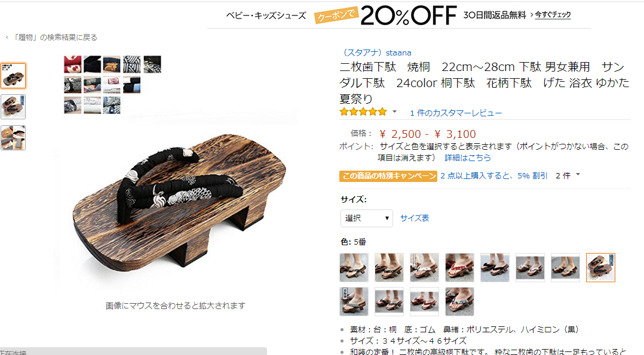Expand the star rating dropdown arrow
644x355 pixels.
click(x=394, y=112)
